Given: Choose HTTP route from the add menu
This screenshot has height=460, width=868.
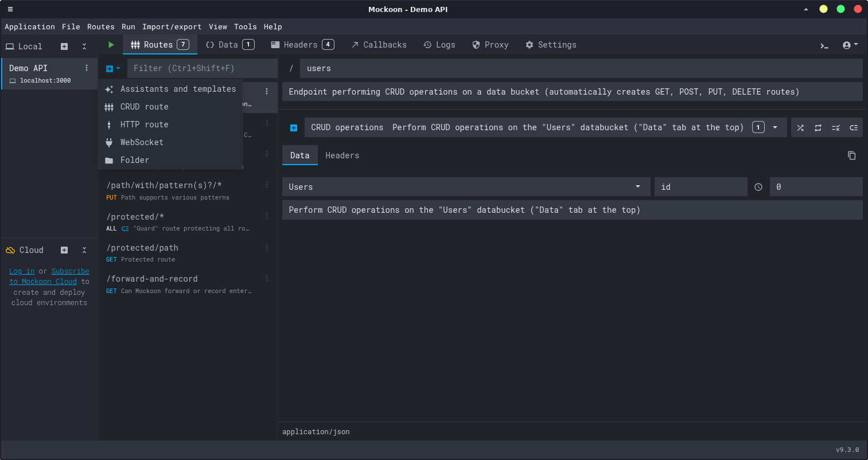Looking at the screenshot, I should click(x=170, y=124).
